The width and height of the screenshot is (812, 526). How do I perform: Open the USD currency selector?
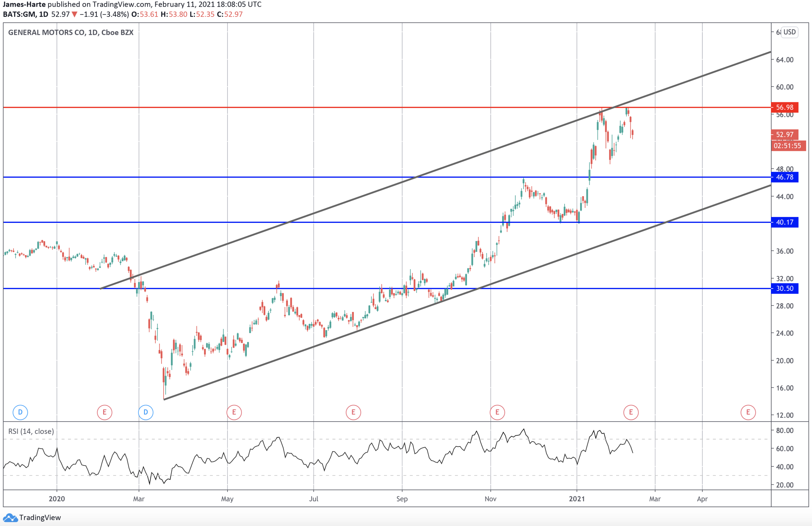pyautogui.click(x=790, y=32)
